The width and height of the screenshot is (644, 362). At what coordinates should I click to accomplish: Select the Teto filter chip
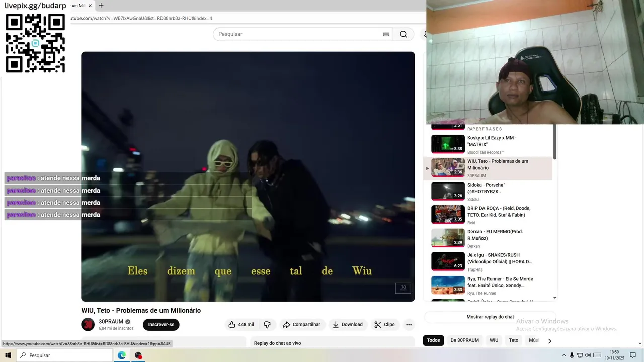click(513, 340)
